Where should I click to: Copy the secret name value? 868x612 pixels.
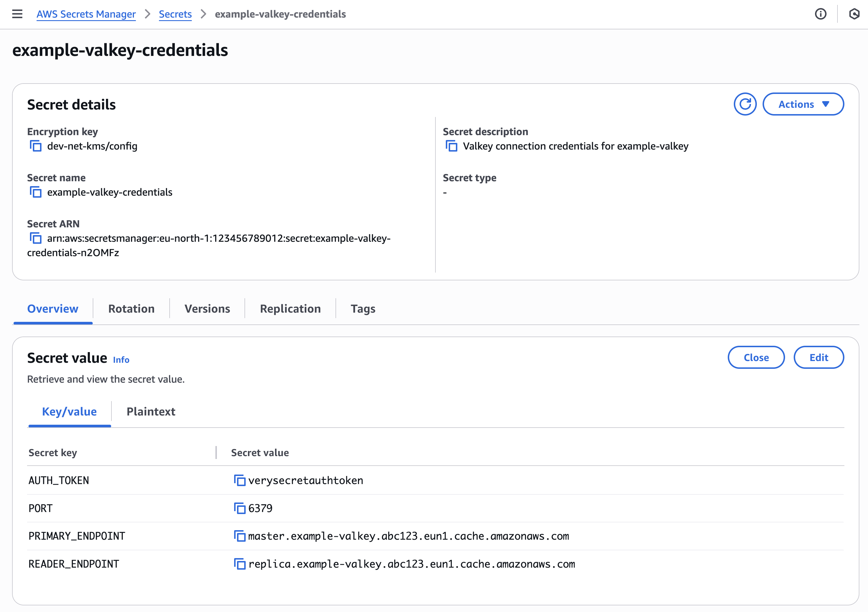[36, 192]
